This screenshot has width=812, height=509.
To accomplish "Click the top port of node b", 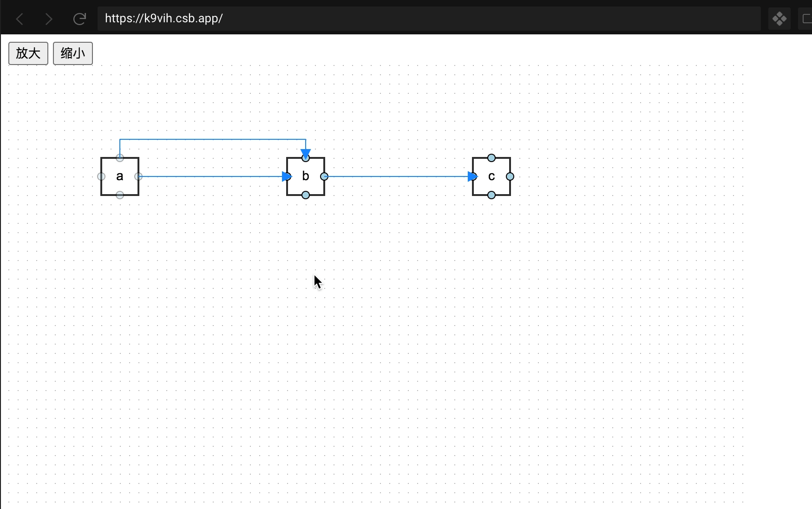I will [x=306, y=158].
